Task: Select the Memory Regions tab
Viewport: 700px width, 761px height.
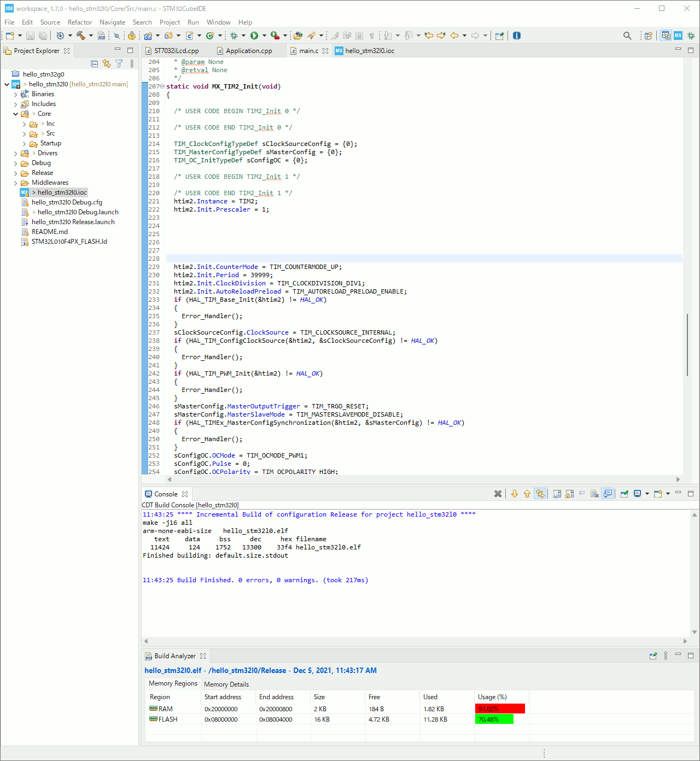Action: pyautogui.click(x=173, y=683)
